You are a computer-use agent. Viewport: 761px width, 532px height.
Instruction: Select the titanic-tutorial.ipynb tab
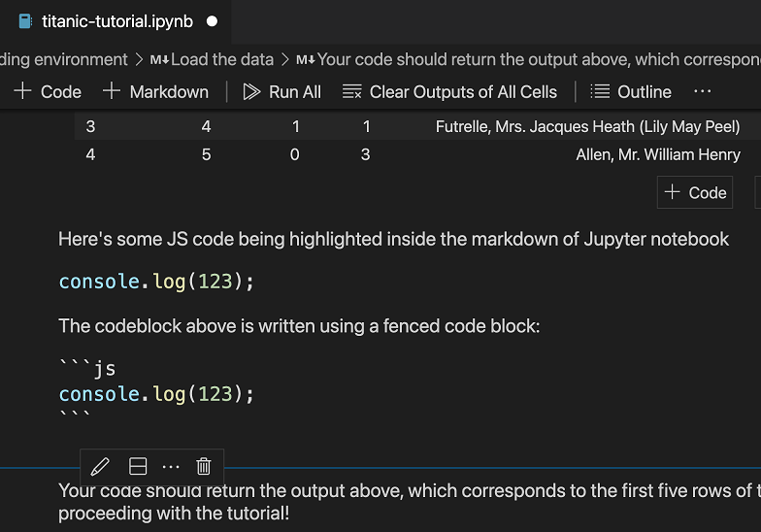116,20
